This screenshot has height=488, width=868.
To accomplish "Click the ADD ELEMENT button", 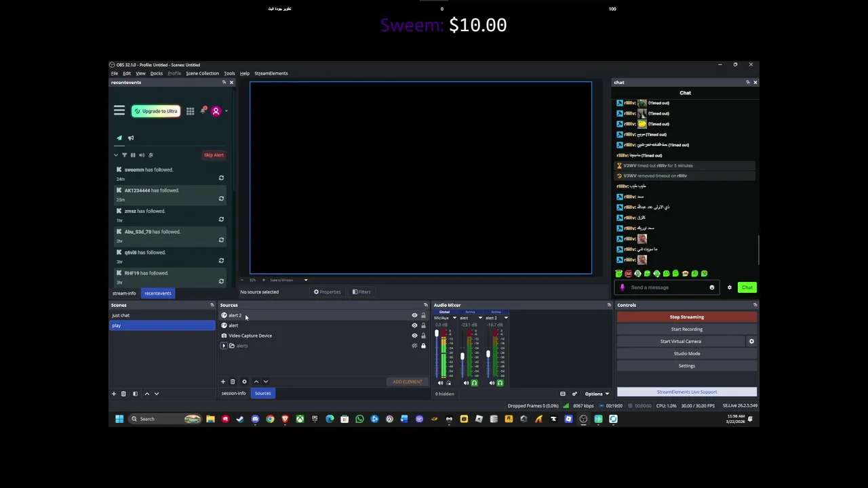I will (x=407, y=382).
